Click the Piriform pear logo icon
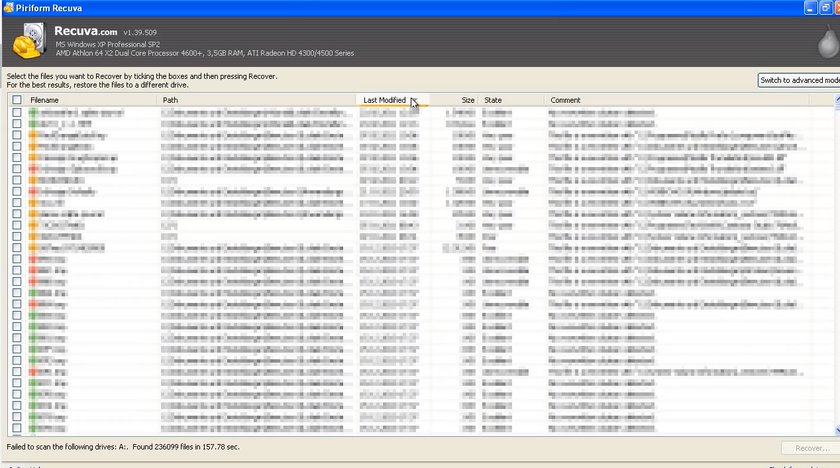The height and width of the screenshot is (468, 840). (828, 42)
